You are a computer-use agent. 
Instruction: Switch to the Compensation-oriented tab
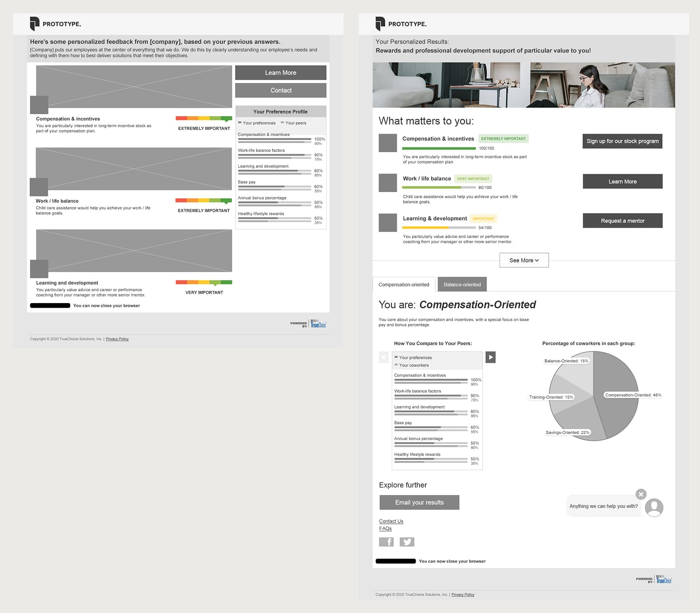pos(404,284)
